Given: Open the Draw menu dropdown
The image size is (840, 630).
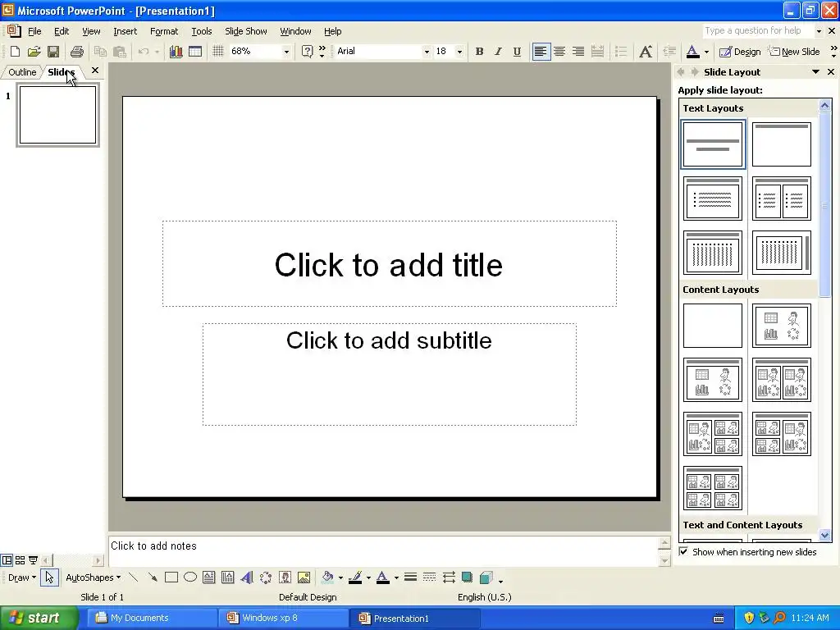Looking at the screenshot, I should pyautogui.click(x=22, y=577).
